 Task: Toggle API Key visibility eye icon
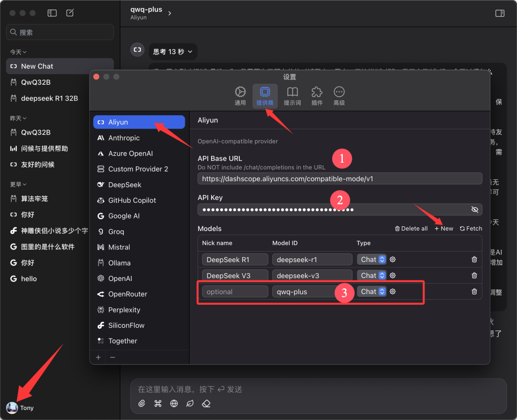pyautogui.click(x=474, y=210)
